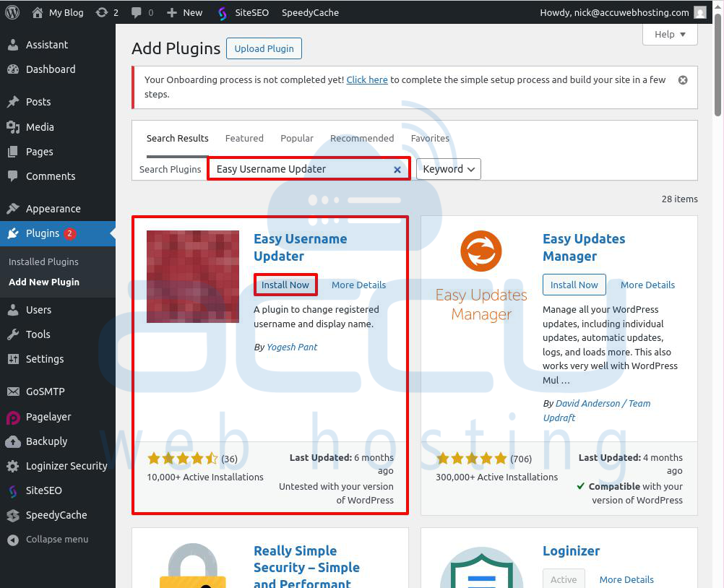
Task: Open the comments bubble icon in admin bar
Action: click(137, 12)
